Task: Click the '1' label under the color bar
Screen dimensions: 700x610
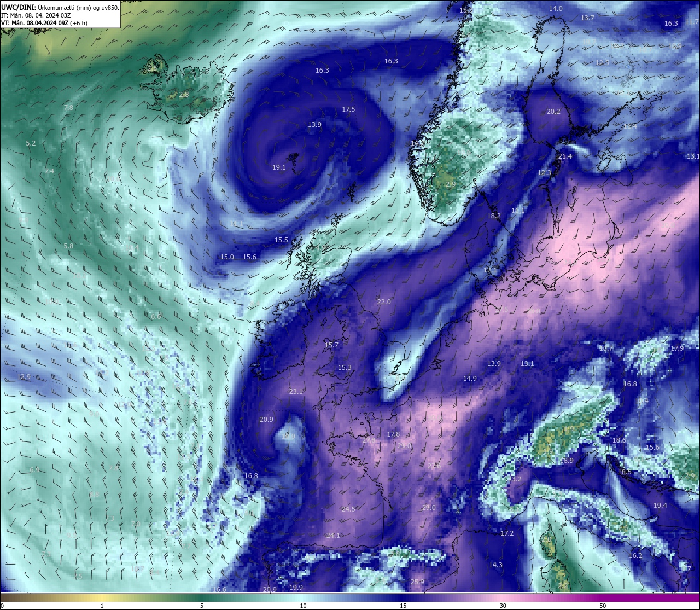Action: (102, 606)
